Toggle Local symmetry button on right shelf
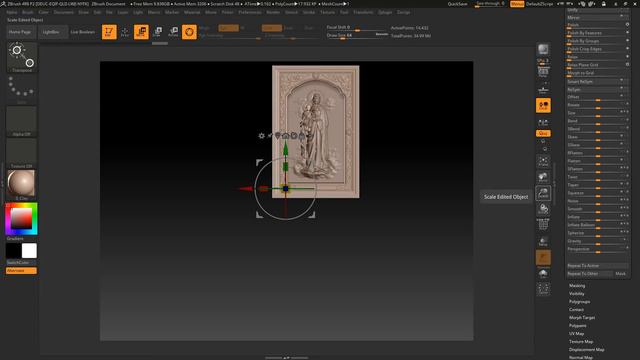Viewport: 640px width, 360px height. click(543, 105)
